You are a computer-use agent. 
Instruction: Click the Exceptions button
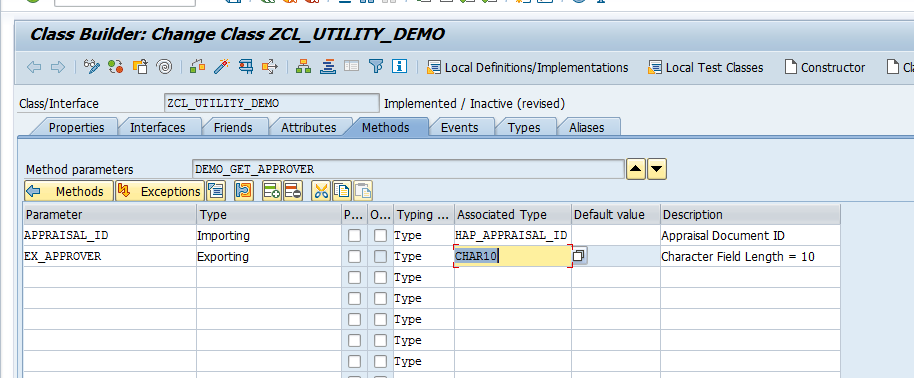(x=160, y=191)
